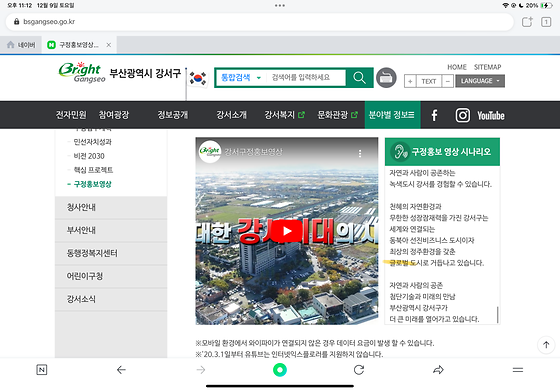
Task: Open the 강서소개 nav menu
Action: [x=231, y=115]
